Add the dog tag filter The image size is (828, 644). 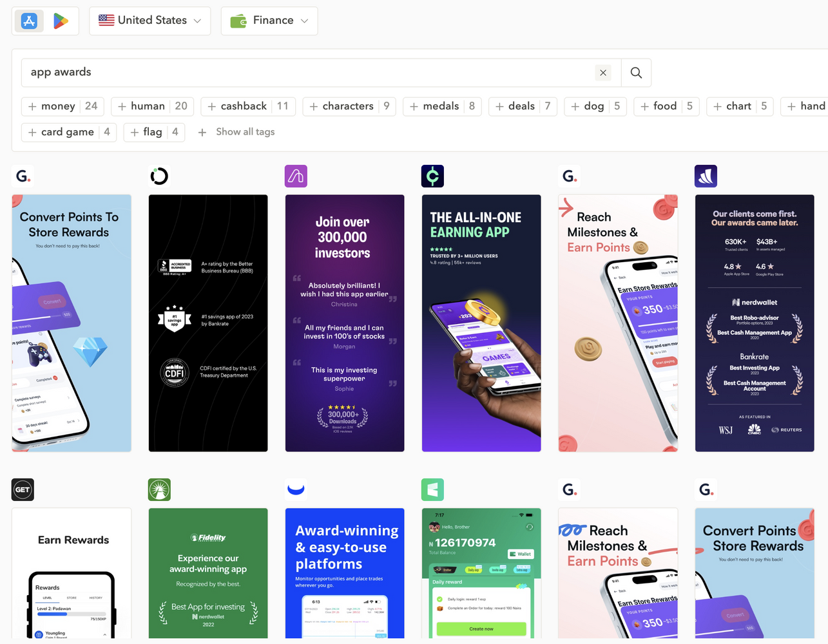coord(595,106)
